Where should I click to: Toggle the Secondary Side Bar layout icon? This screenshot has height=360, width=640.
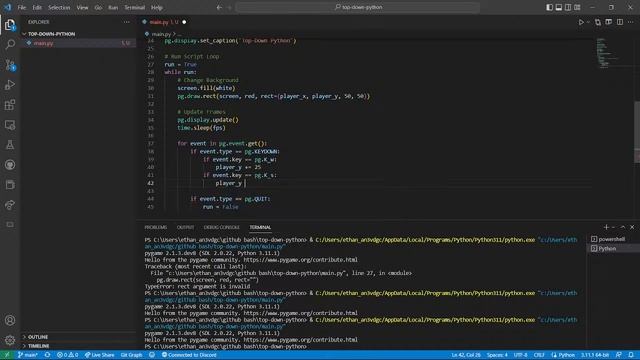(568, 7)
